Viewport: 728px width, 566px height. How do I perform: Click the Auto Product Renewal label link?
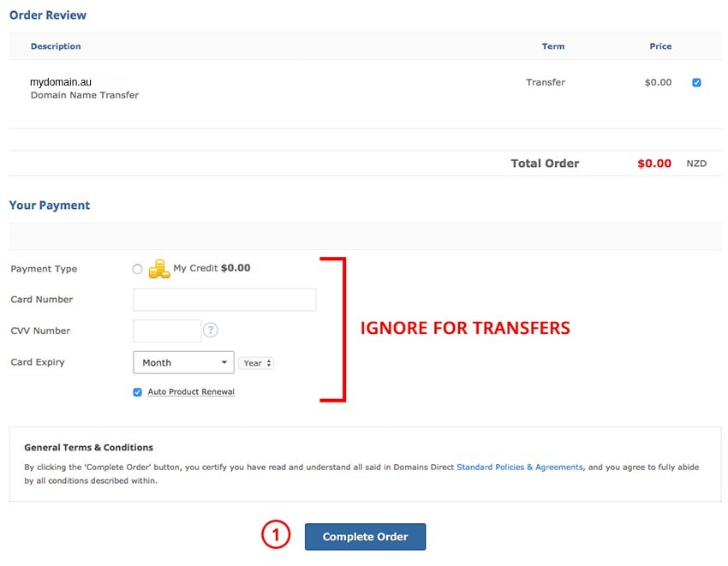(x=191, y=392)
